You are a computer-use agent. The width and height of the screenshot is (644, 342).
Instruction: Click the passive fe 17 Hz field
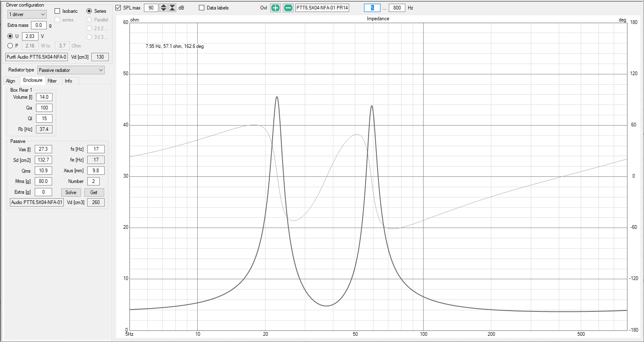(x=96, y=160)
